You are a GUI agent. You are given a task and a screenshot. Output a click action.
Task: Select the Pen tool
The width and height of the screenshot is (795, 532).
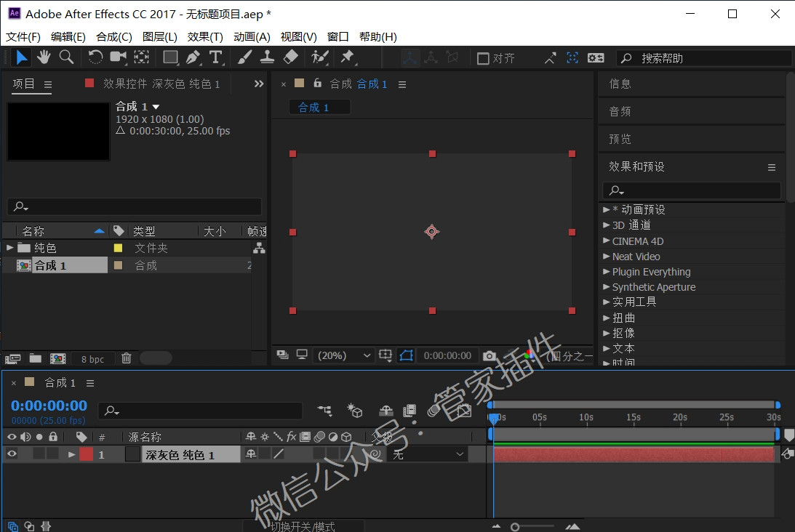(x=193, y=57)
